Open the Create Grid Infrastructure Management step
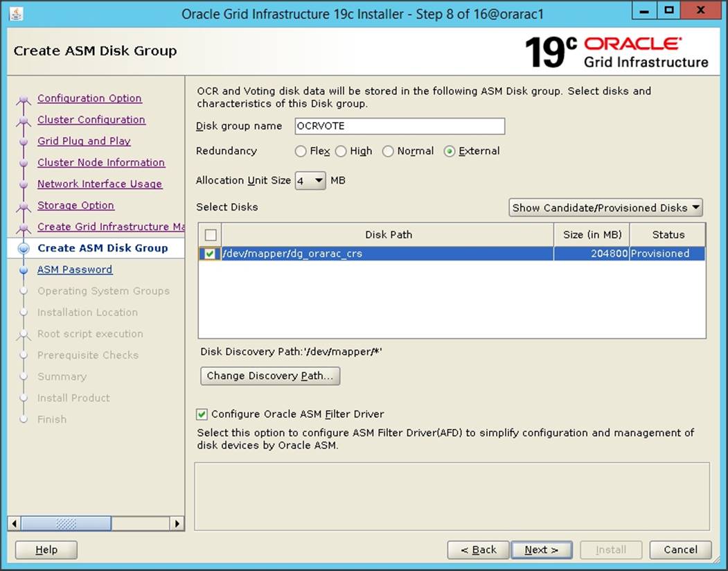Image resolution: width=728 pixels, height=571 pixels. tap(111, 227)
